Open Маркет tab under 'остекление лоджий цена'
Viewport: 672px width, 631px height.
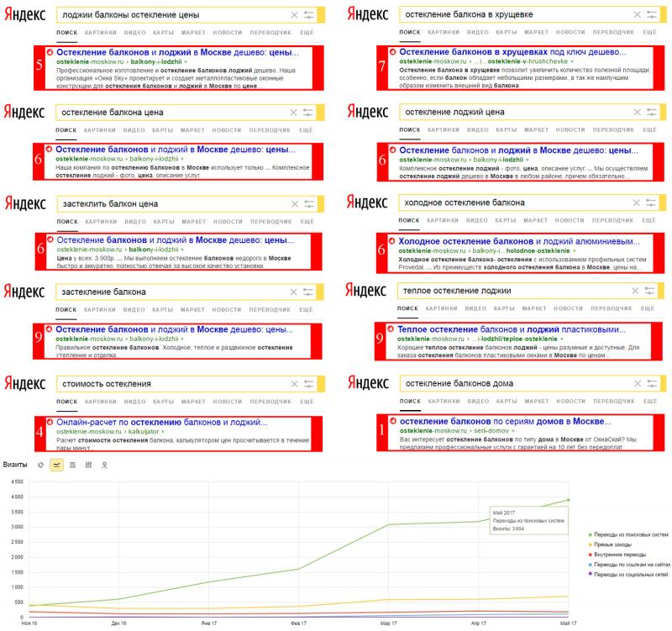pos(536,129)
